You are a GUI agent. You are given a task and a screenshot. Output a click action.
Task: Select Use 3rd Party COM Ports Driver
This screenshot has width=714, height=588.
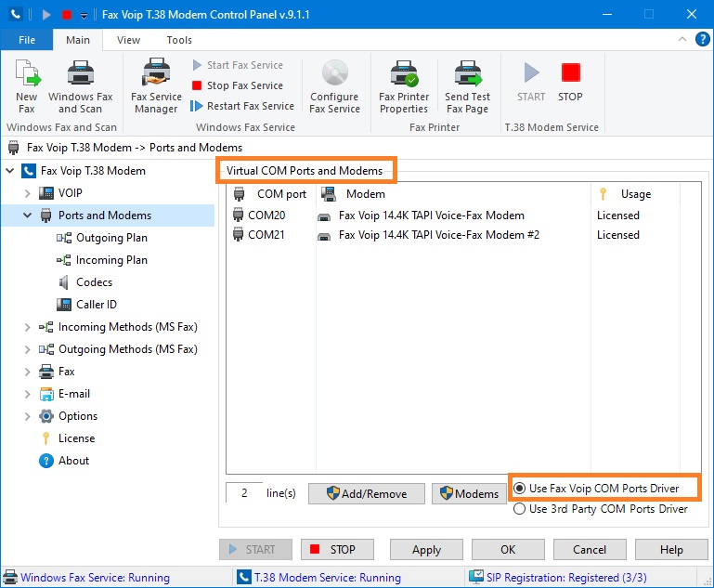(601, 509)
